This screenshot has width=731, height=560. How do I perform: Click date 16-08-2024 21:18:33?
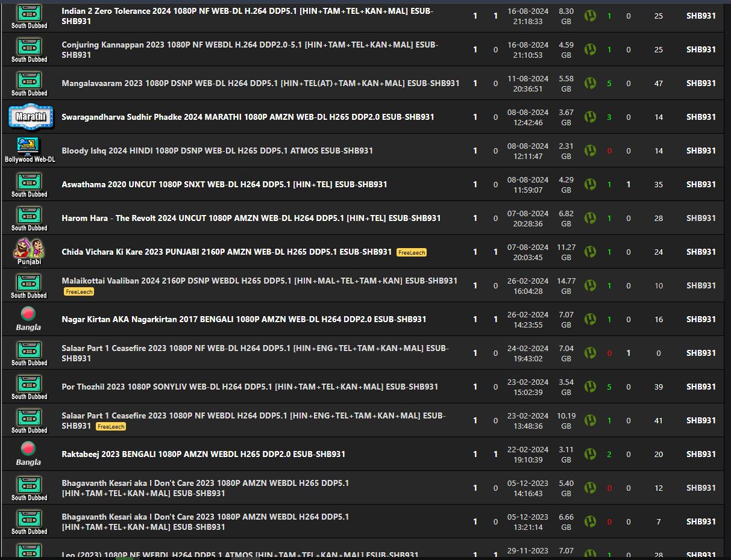[528, 16]
